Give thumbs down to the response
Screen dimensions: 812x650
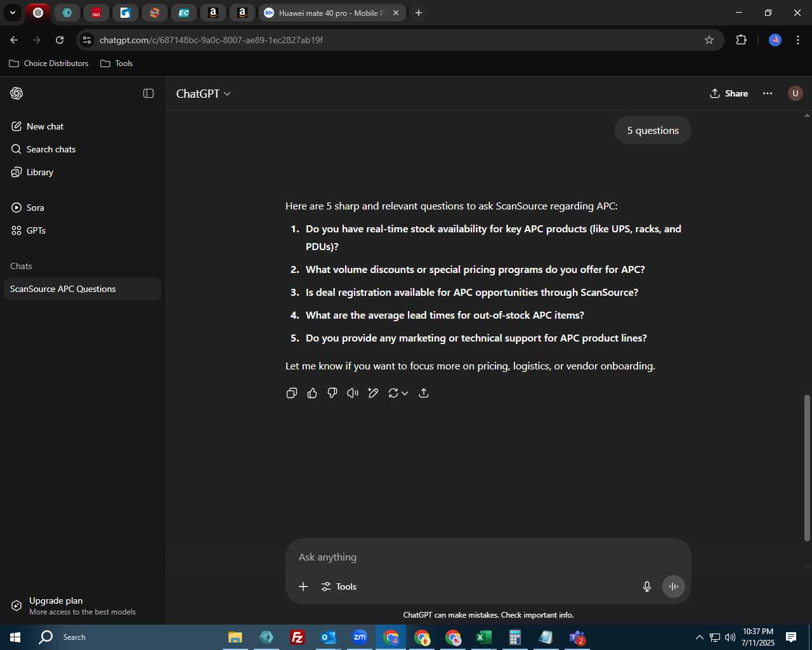[x=332, y=393]
